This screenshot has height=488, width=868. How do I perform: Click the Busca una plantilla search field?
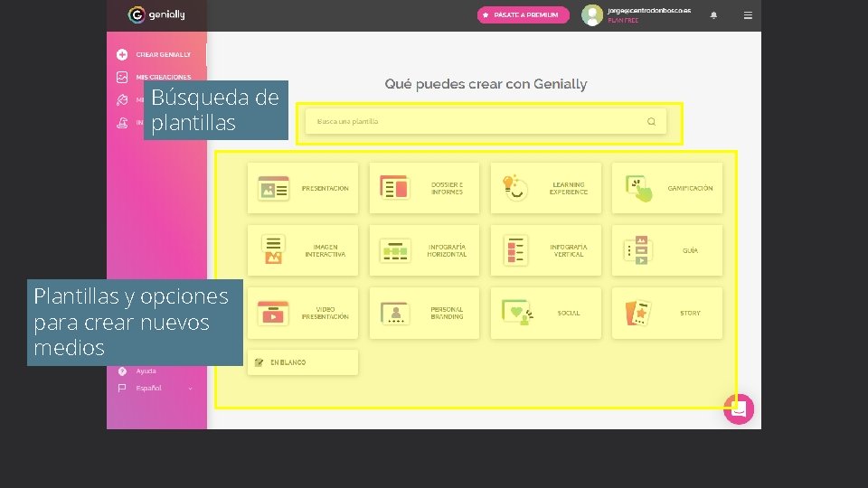(x=486, y=121)
